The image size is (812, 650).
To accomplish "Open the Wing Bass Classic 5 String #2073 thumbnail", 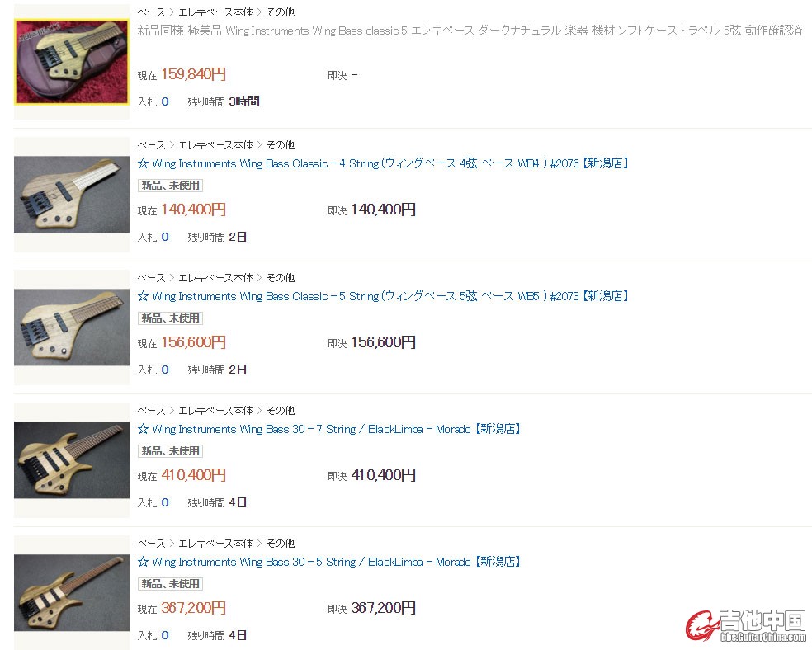I will (x=72, y=327).
